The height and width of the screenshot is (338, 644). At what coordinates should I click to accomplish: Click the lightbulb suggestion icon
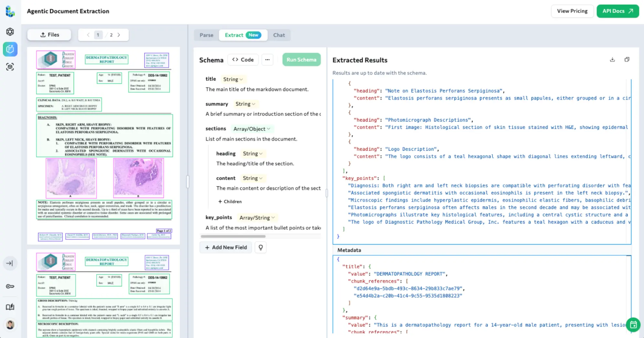click(x=261, y=247)
